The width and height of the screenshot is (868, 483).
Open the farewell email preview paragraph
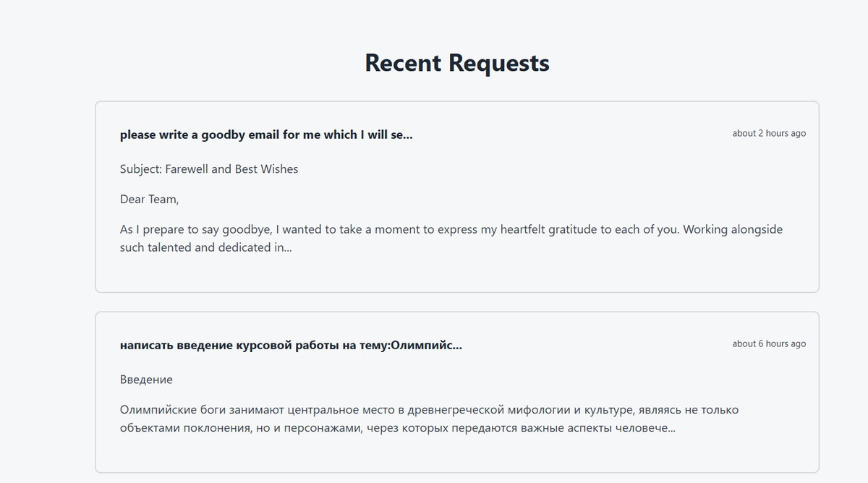(x=451, y=239)
